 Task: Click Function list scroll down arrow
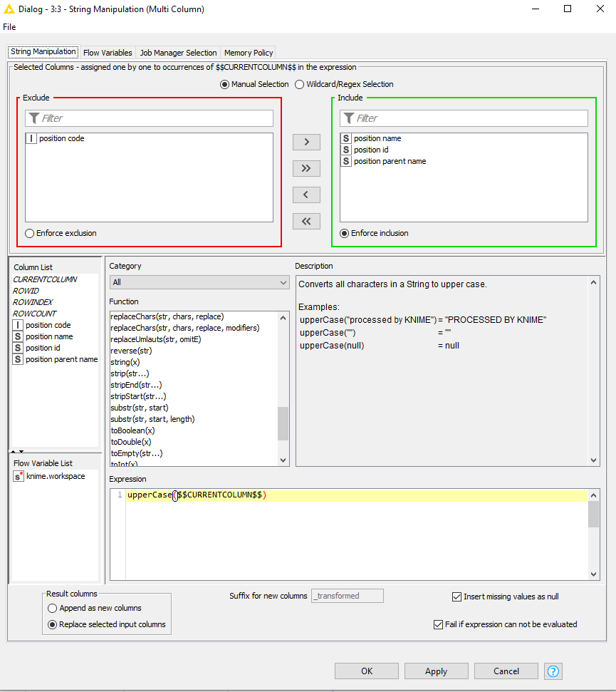(283, 460)
